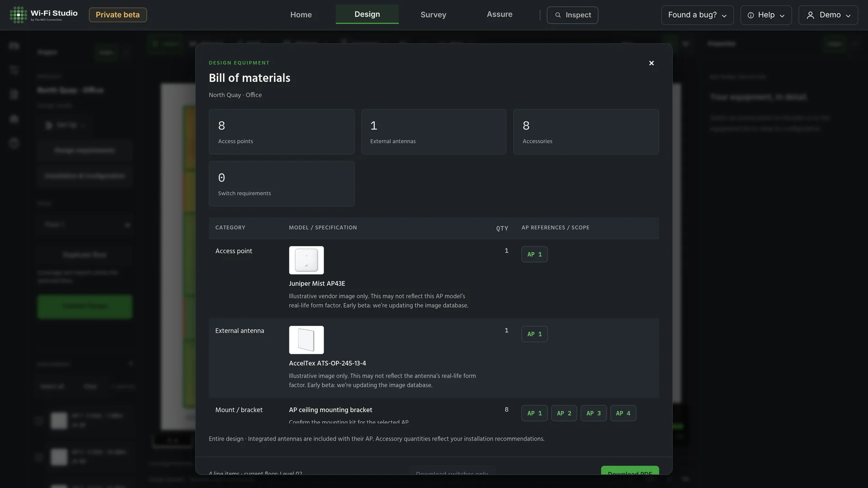Screen dimensions: 868x488
Task: Click the North Quay · Office subtitle
Action: click(x=235, y=95)
